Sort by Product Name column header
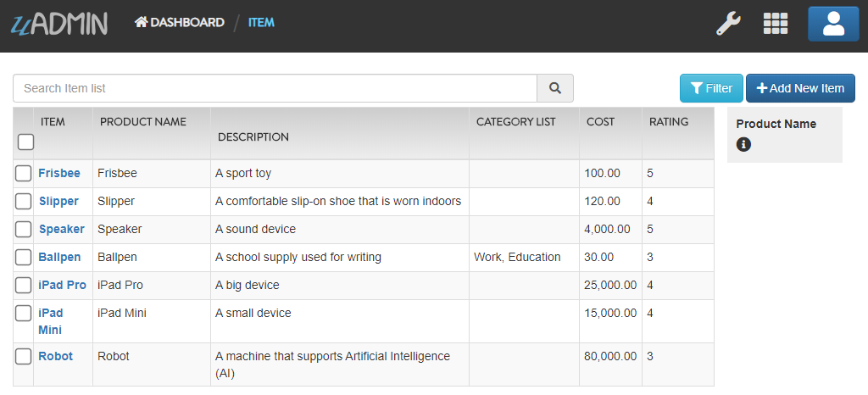 click(x=142, y=122)
